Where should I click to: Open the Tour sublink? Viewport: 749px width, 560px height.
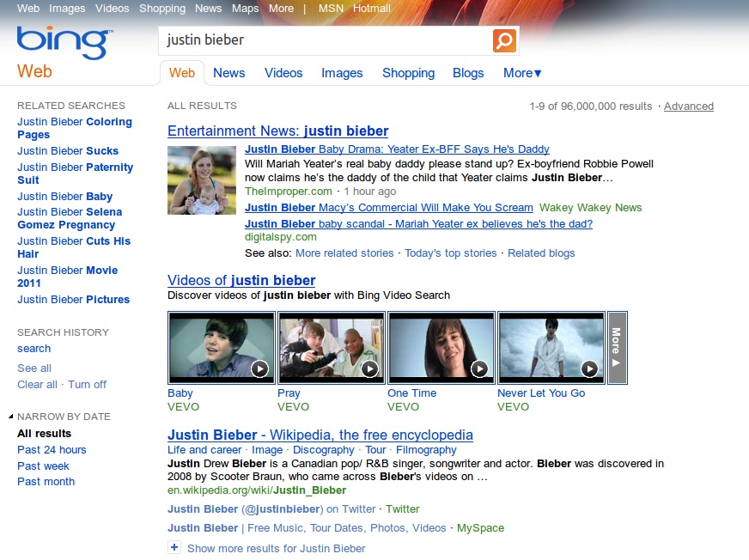point(375,450)
